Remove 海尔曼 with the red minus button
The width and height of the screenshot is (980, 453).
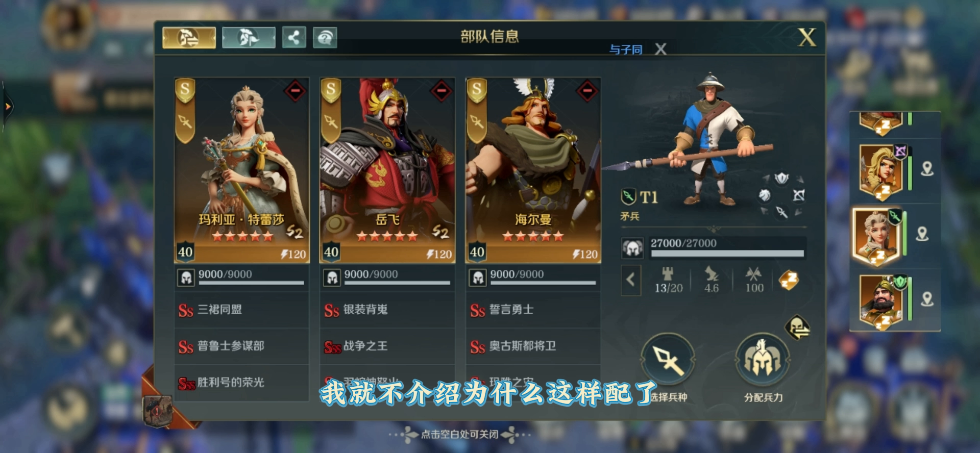(x=587, y=92)
